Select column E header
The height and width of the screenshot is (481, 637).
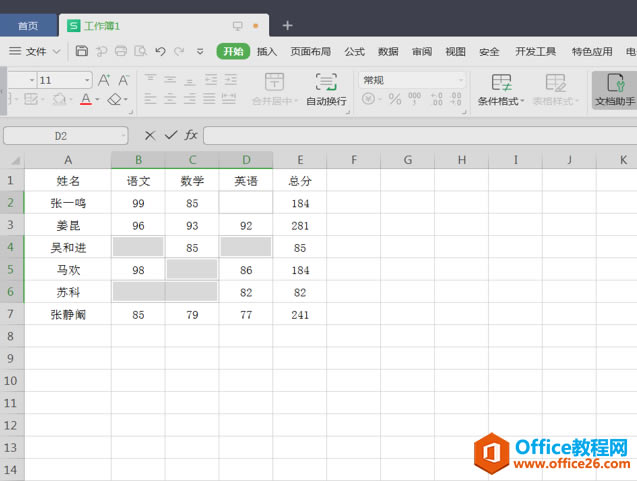coord(300,160)
